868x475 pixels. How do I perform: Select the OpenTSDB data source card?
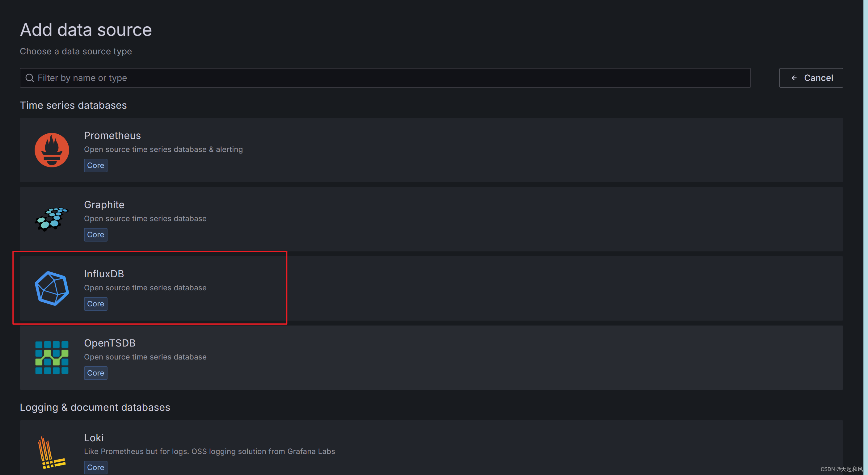coord(431,358)
